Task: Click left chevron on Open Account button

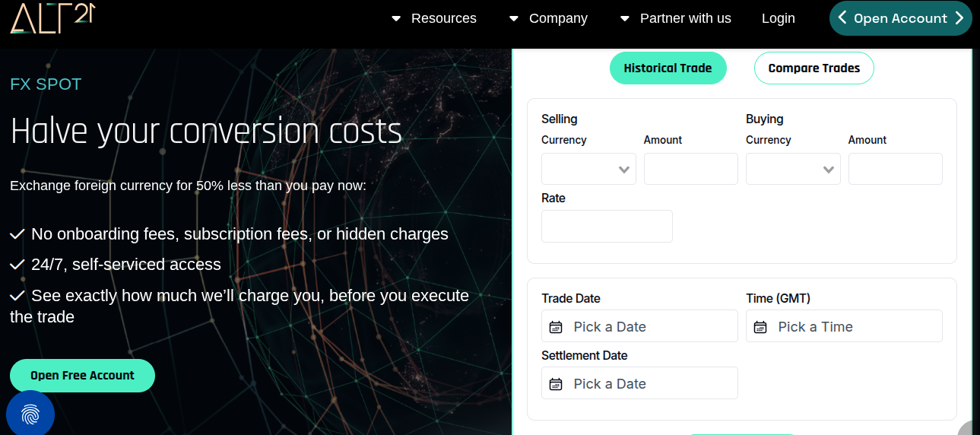Action: coord(842,18)
